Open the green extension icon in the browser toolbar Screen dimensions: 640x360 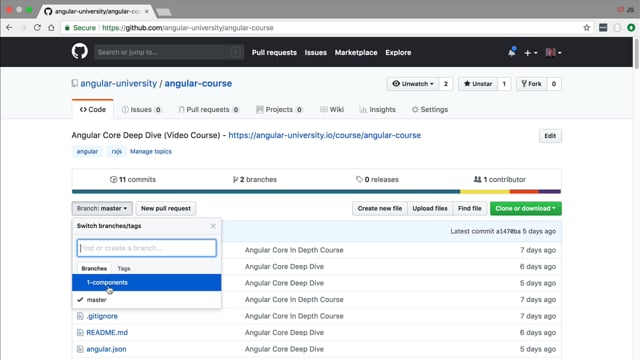coord(631,28)
